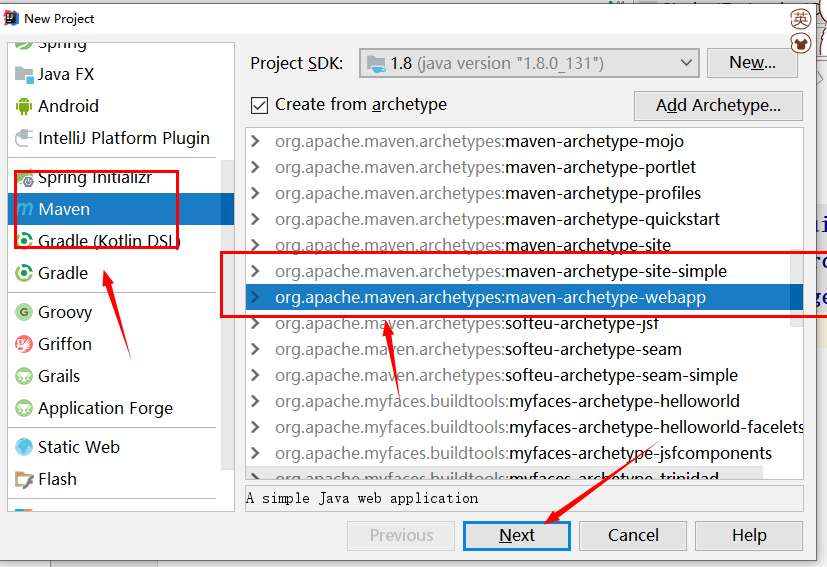Select maven-archetype-quickstart archetype text
The height and width of the screenshot is (567, 827).
[497, 219]
